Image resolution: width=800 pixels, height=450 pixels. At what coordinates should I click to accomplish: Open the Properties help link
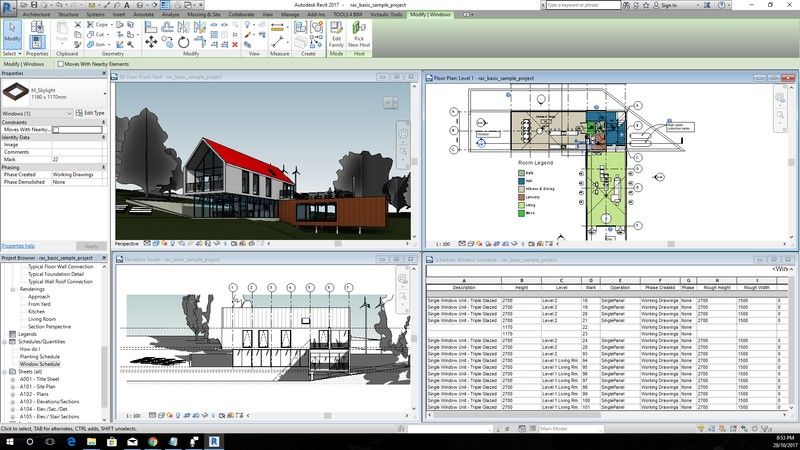(x=18, y=246)
